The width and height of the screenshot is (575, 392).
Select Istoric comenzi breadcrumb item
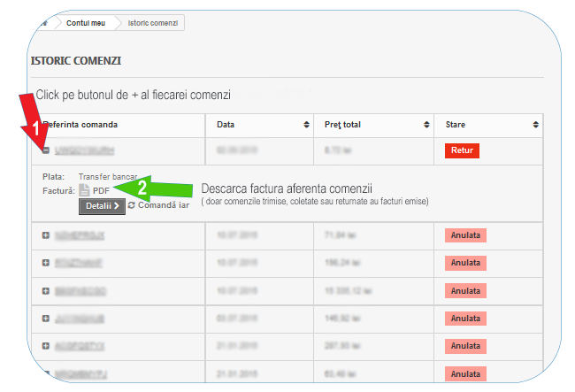pos(153,23)
